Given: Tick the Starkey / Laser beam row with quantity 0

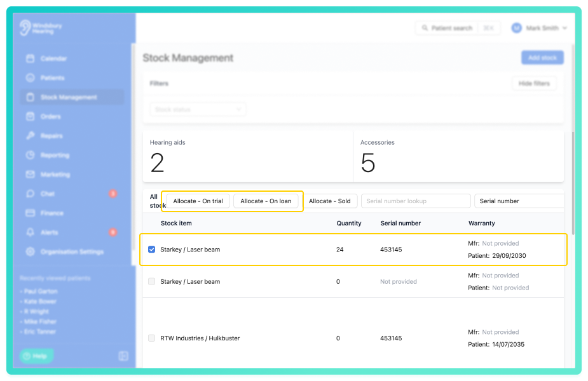Looking at the screenshot, I should (x=151, y=281).
